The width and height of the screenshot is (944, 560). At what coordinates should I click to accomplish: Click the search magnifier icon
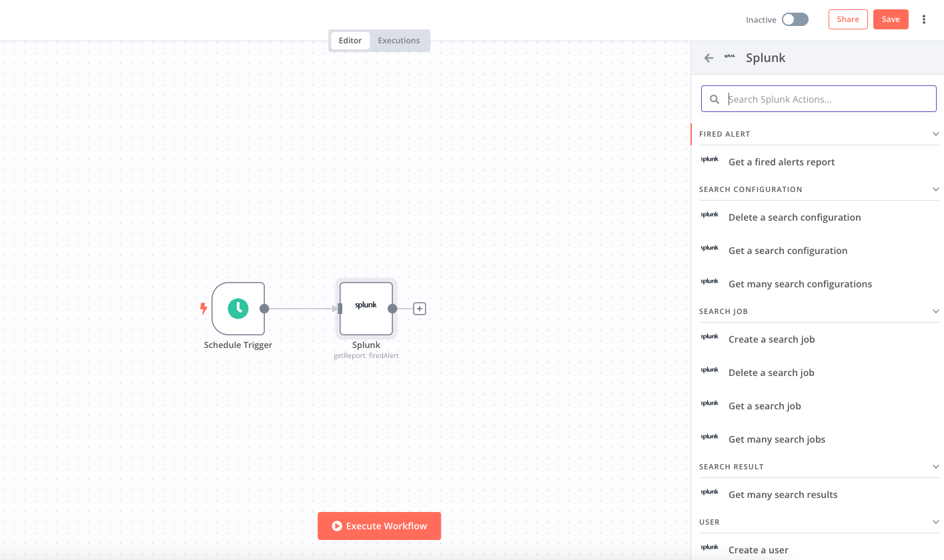click(x=715, y=99)
